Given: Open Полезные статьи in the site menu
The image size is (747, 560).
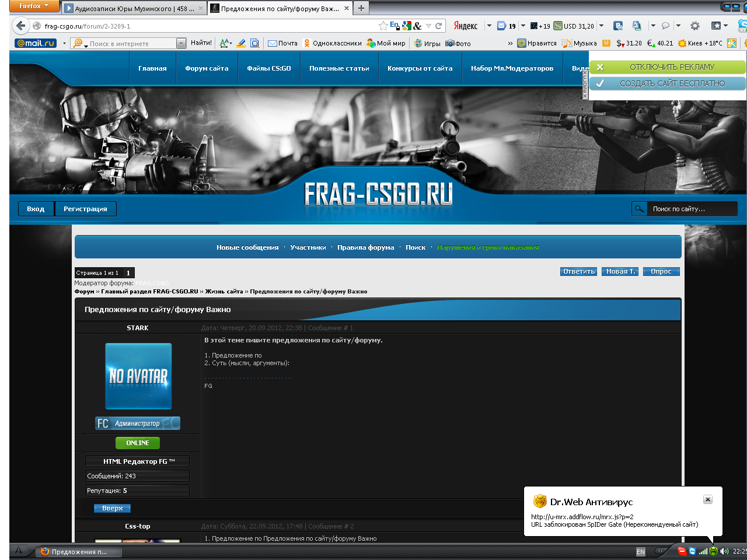Looking at the screenshot, I should (x=339, y=68).
